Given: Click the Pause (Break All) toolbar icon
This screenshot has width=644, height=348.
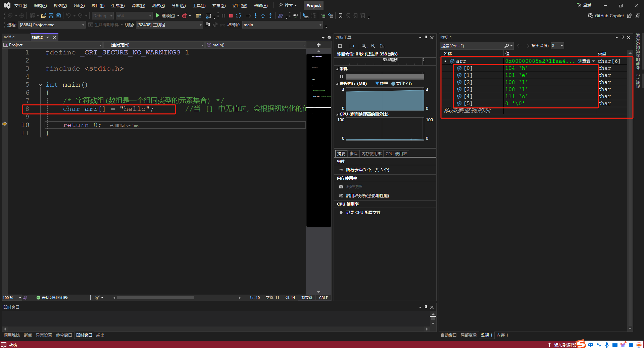Looking at the screenshot, I should point(224,16).
